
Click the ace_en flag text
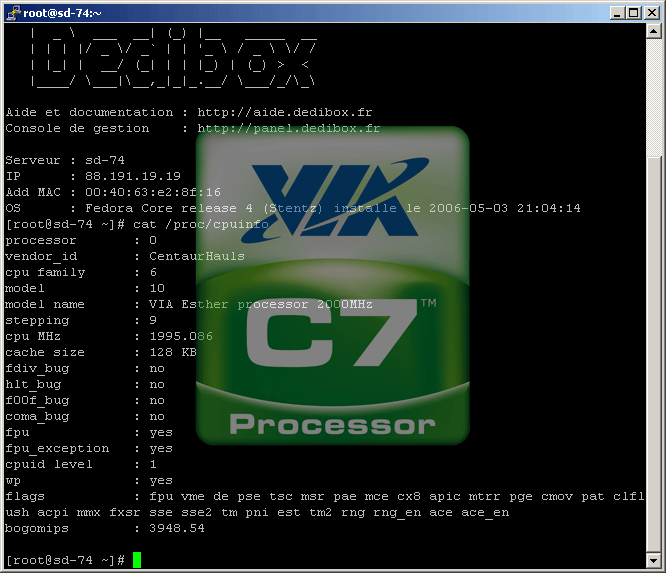pyautogui.click(x=485, y=513)
